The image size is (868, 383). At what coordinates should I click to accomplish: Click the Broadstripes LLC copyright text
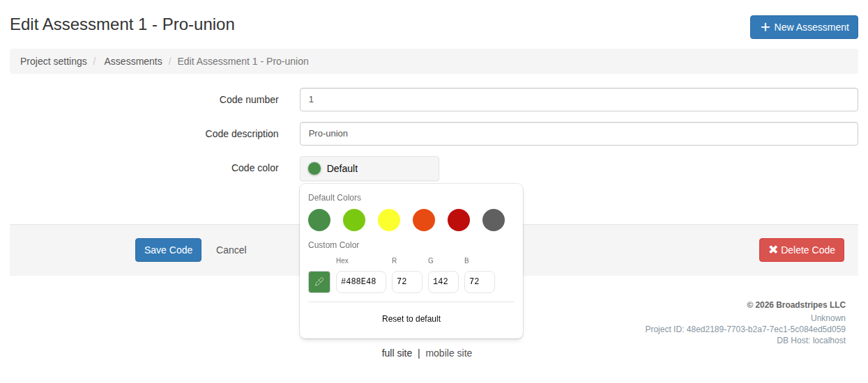[796, 305]
